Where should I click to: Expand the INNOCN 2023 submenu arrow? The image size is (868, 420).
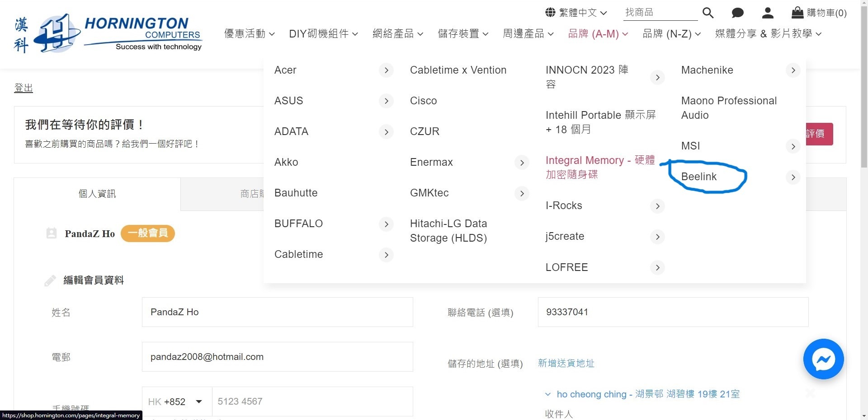click(x=657, y=78)
